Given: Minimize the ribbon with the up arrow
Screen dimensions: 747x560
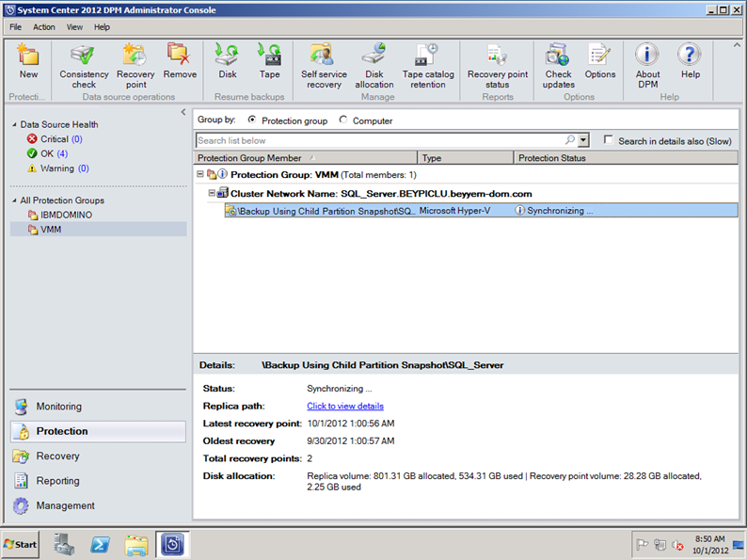Looking at the screenshot, I should [x=737, y=45].
